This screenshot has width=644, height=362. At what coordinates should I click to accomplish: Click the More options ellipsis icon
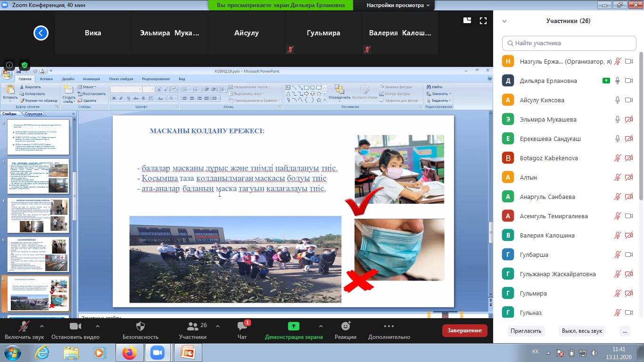pyautogui.click(x=389, y=326)
